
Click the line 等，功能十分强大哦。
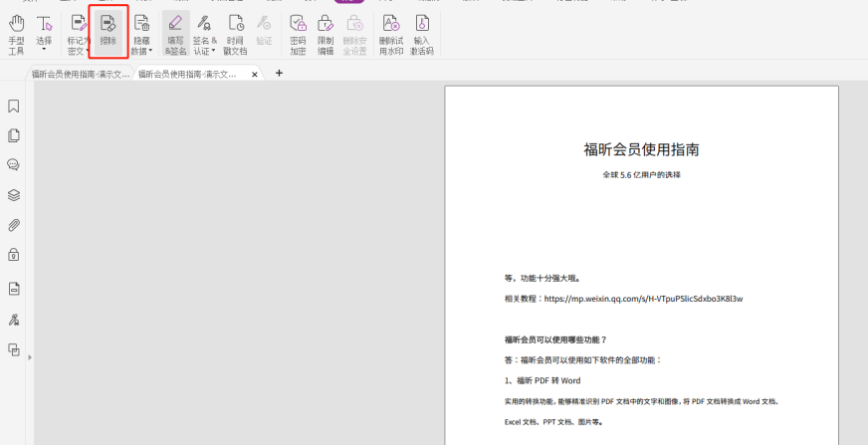(x=542, y=279)
